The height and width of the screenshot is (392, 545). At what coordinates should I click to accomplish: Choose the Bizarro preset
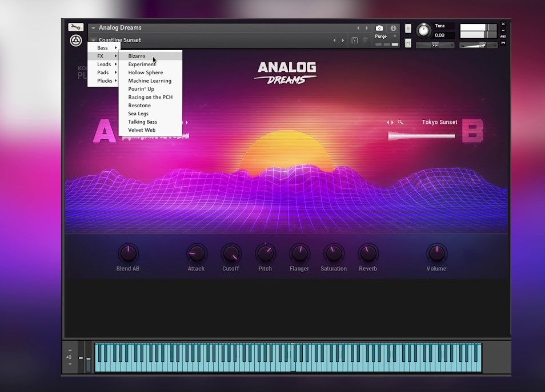150,56
